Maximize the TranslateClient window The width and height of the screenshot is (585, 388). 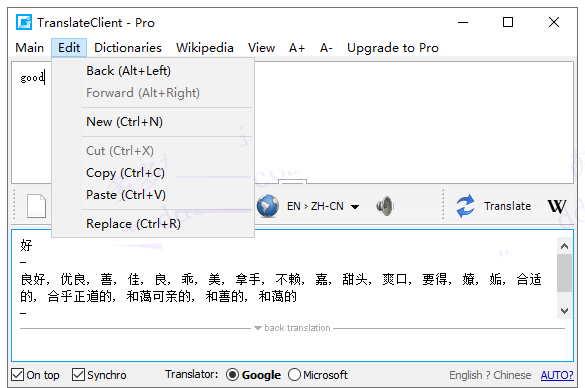[x=508, y=22]
